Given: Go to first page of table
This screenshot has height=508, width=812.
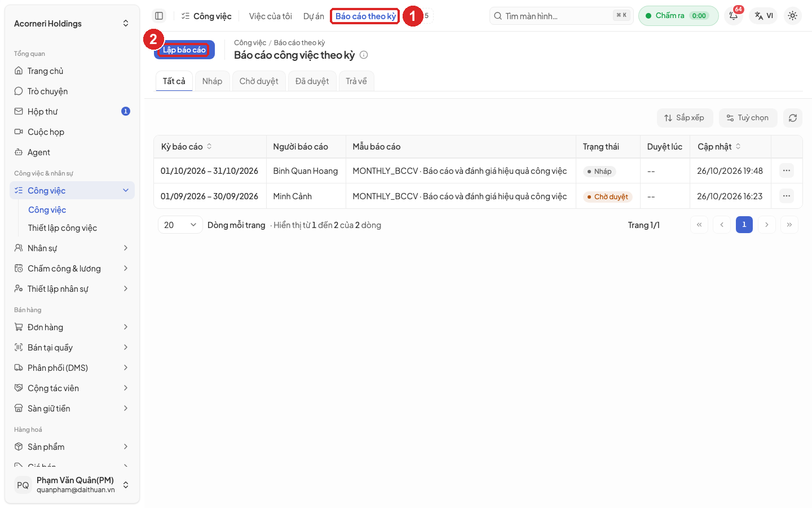Looking at the screenshot, I should [699, 225].
